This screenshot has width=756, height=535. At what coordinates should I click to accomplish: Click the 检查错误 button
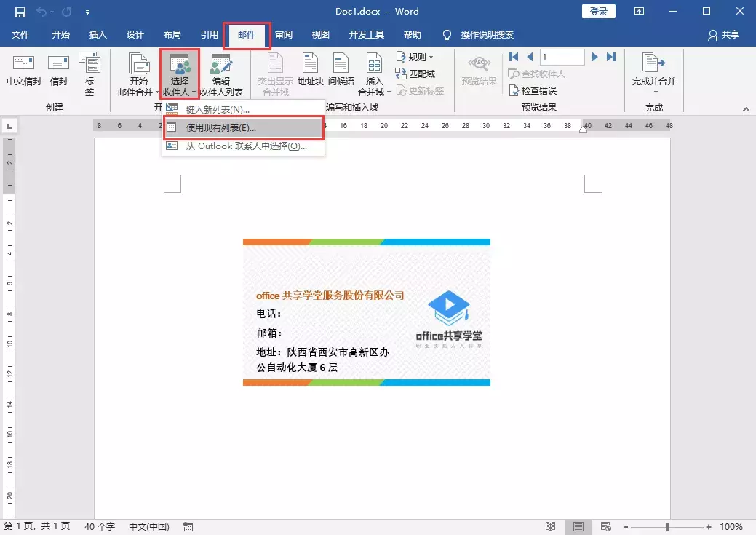coord(533,90)
